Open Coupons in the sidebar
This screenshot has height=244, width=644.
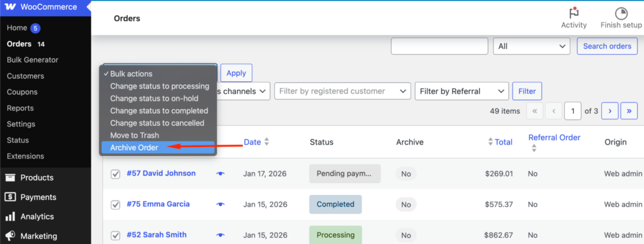pyautogui.click(x=22, y=92)
